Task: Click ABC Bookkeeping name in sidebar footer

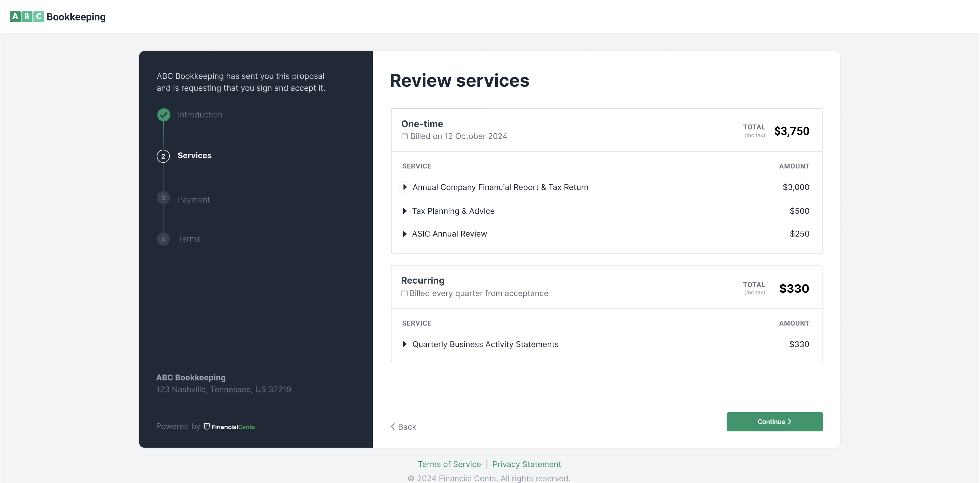Action: [191, 378]
